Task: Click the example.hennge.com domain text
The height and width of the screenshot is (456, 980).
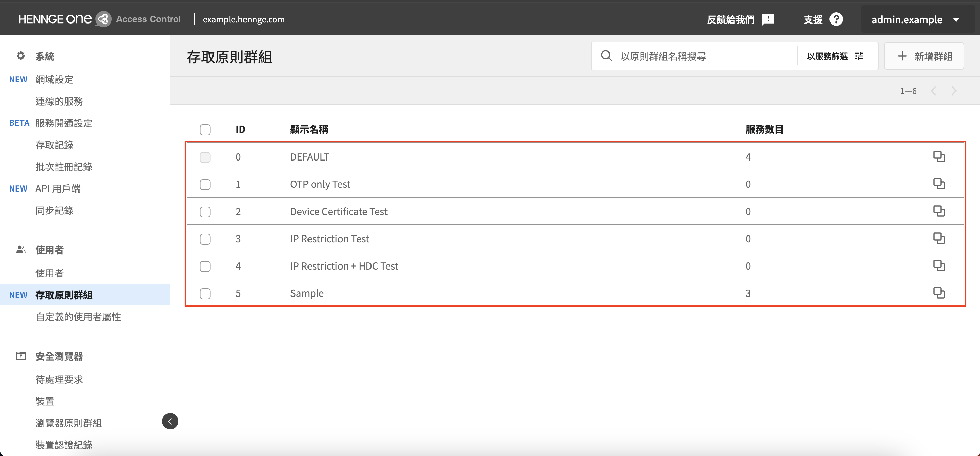Action: [x=243, y=19]
